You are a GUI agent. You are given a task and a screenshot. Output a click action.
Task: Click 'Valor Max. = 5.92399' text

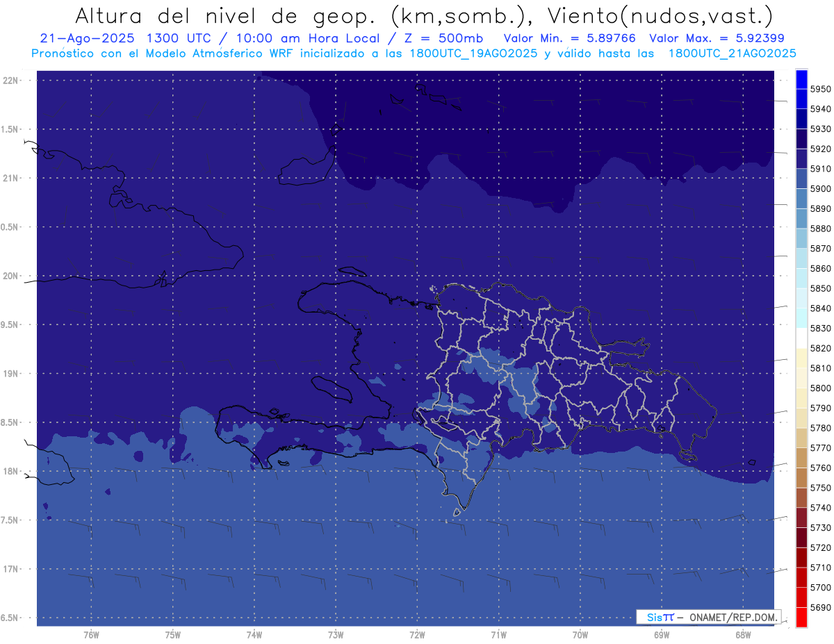717,38
